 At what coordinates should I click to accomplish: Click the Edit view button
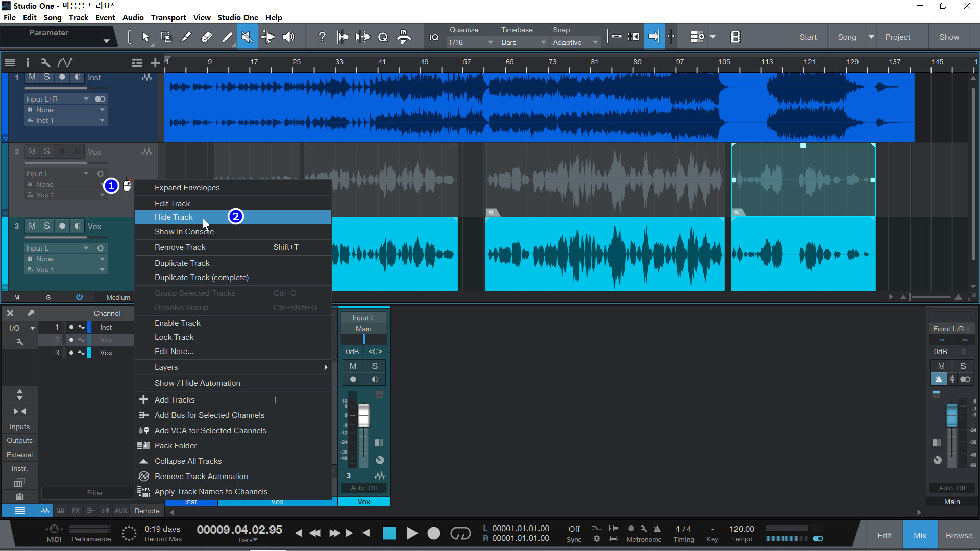pos(884,535)
